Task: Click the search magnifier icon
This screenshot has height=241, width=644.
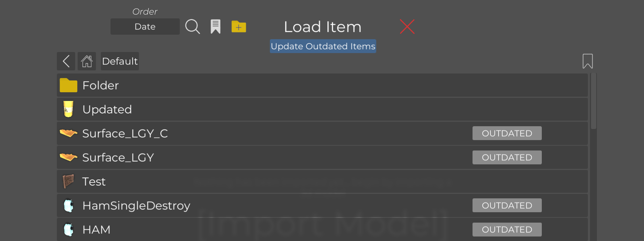Action: pos(193,27)
